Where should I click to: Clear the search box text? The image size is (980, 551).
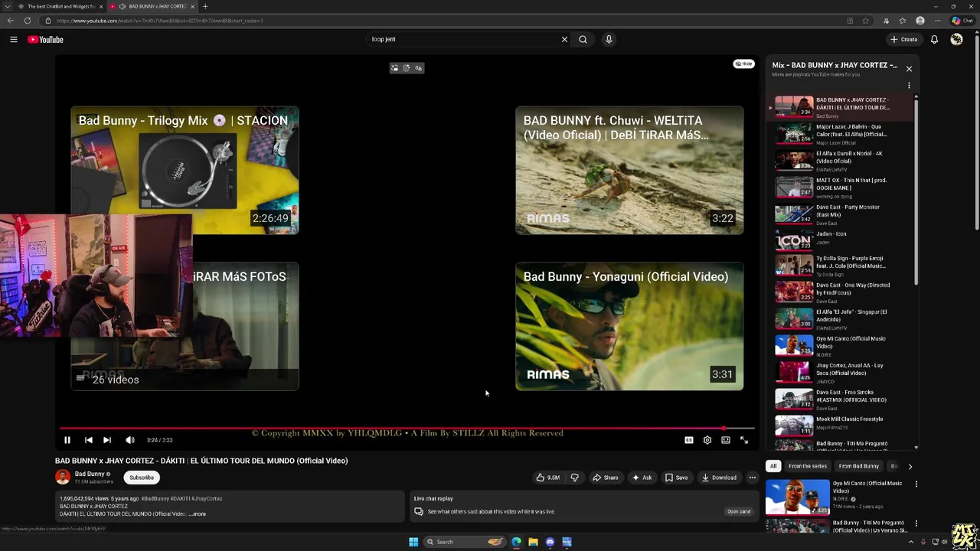[564, 39]
